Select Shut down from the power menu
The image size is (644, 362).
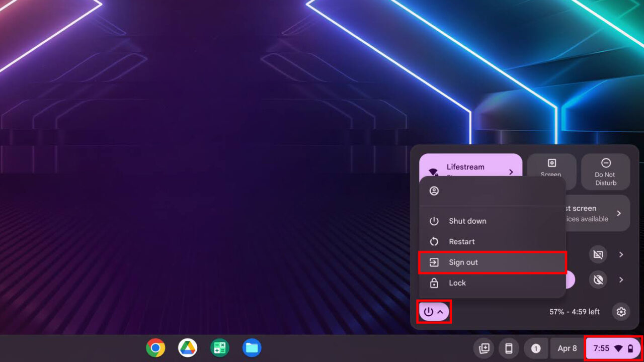[467, 221]
